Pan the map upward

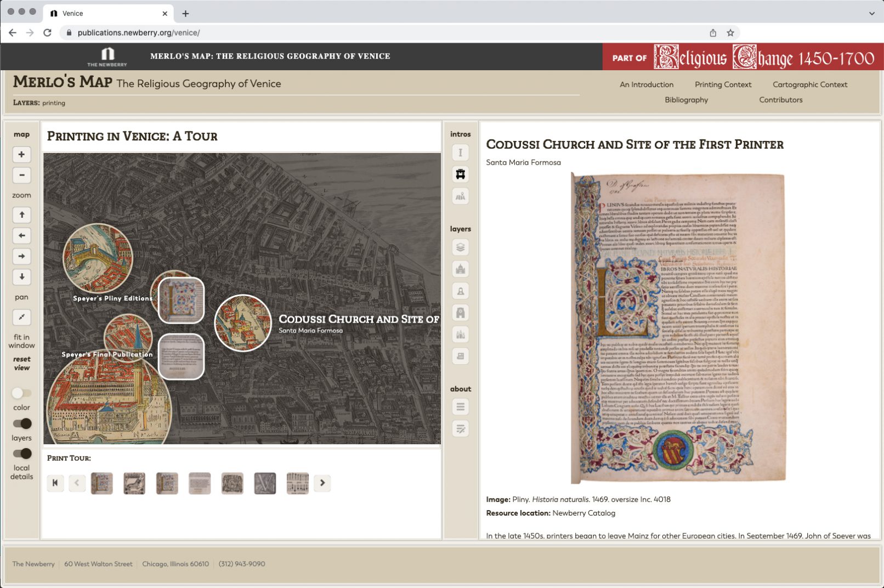[21, 215]
